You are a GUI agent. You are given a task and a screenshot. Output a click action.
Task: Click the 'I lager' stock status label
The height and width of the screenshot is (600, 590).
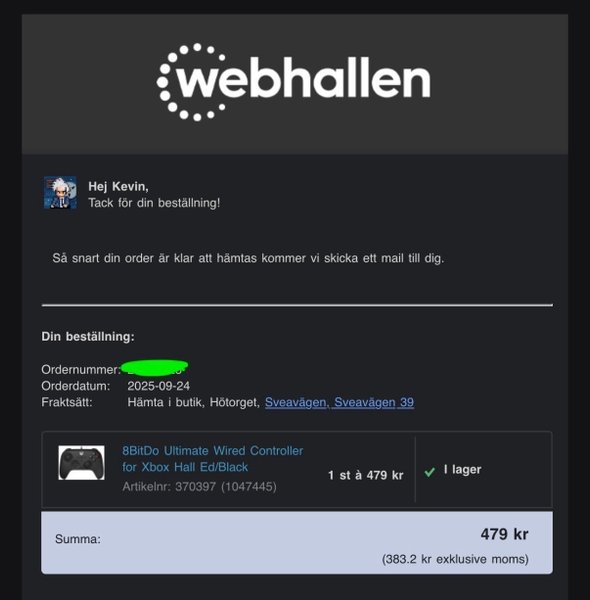pos(463,470)
